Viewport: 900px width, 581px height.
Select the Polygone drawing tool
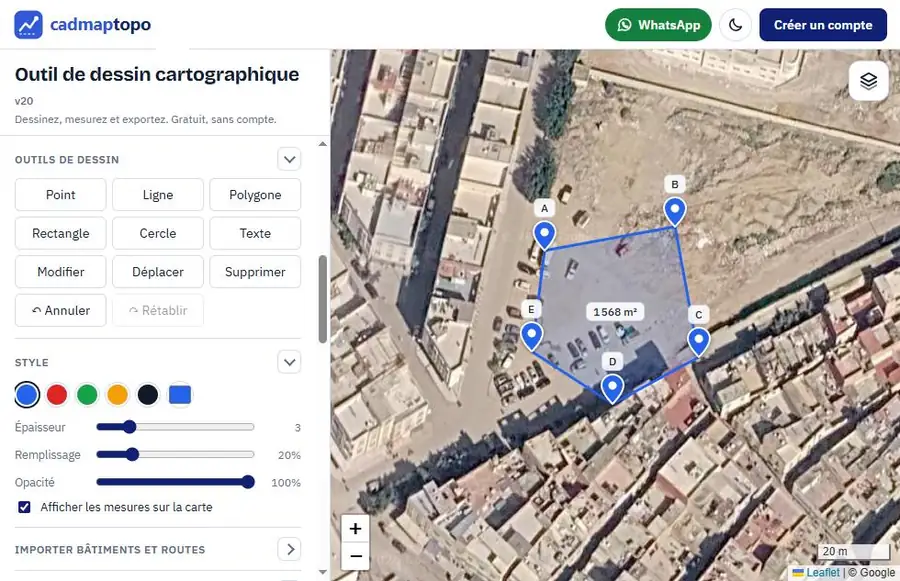pyautogui.click(x=255, y=195)
